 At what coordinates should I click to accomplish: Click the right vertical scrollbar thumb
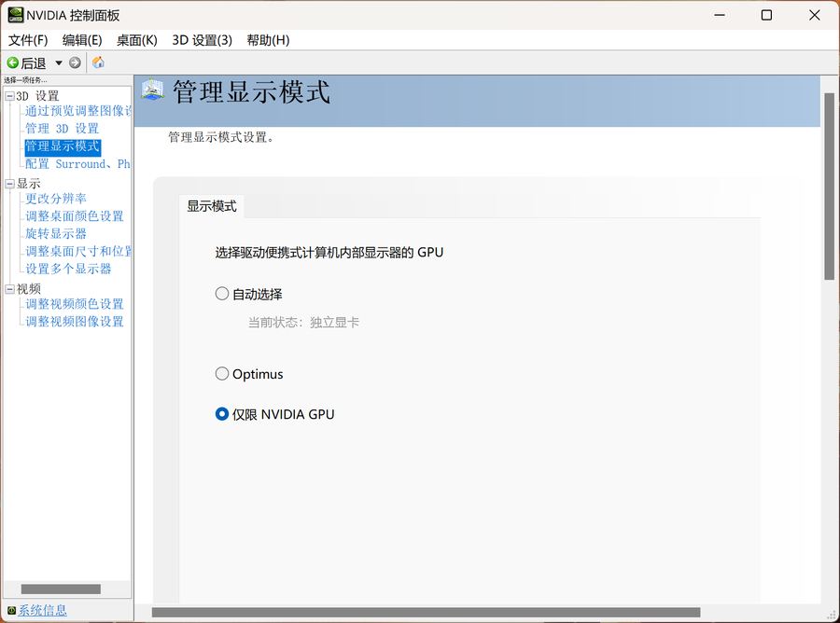(x=830, y=186)
